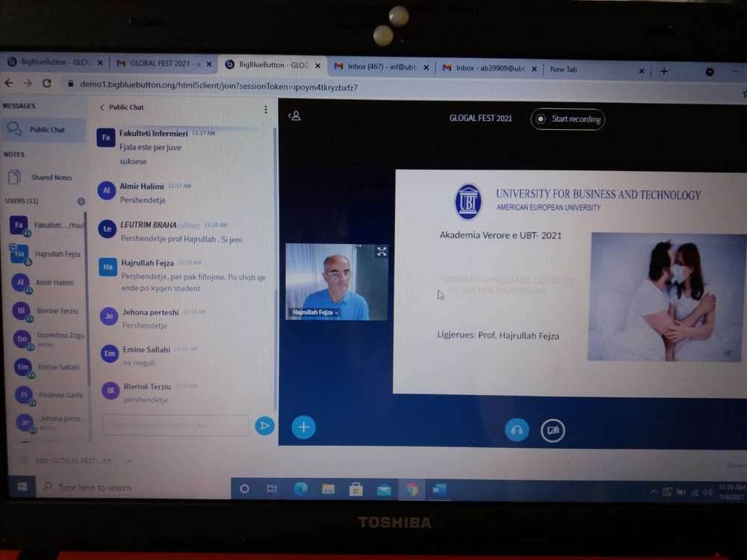Toggle the user list panel icon

tap(295, 116)
